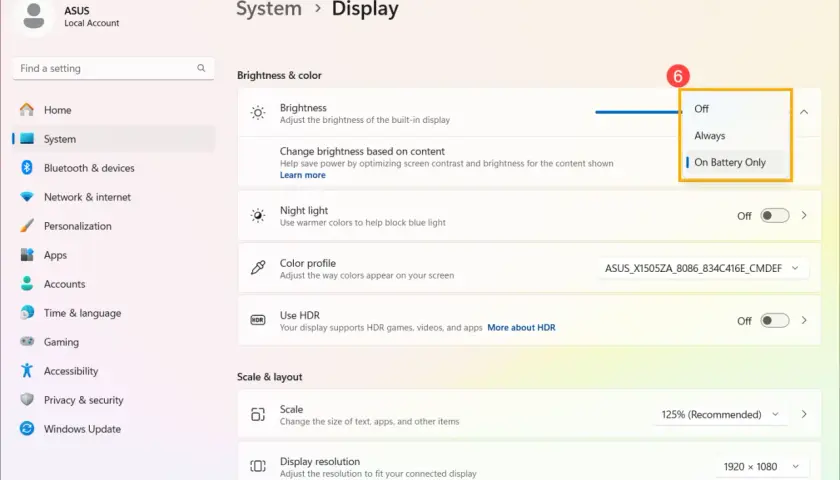Click the Gaming controller icon
This screenshot has height=480, width=840.
[x=27, y=341]
